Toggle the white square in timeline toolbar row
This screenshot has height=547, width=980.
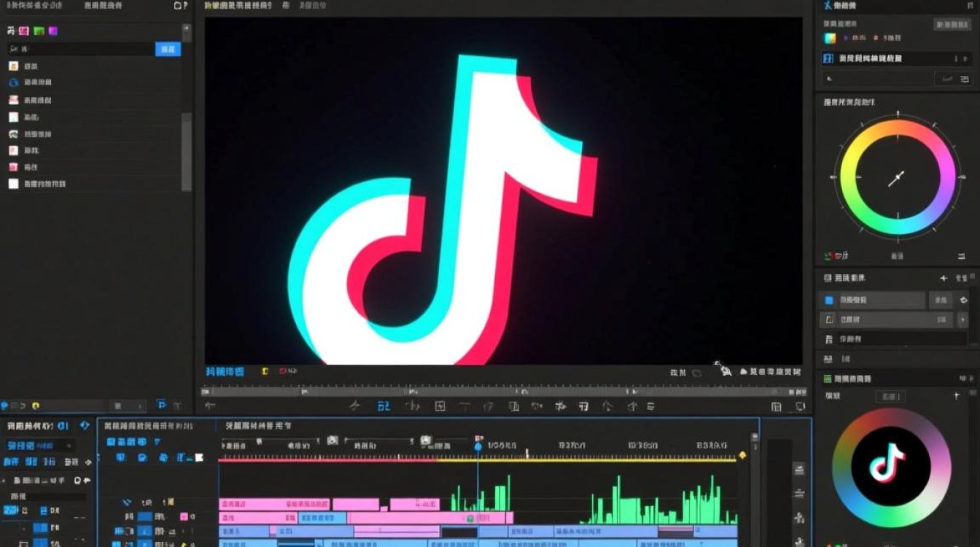point(198,458)
